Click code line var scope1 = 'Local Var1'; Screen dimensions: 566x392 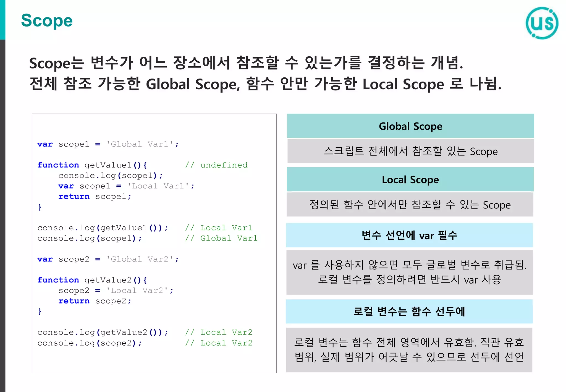(126, 186)
